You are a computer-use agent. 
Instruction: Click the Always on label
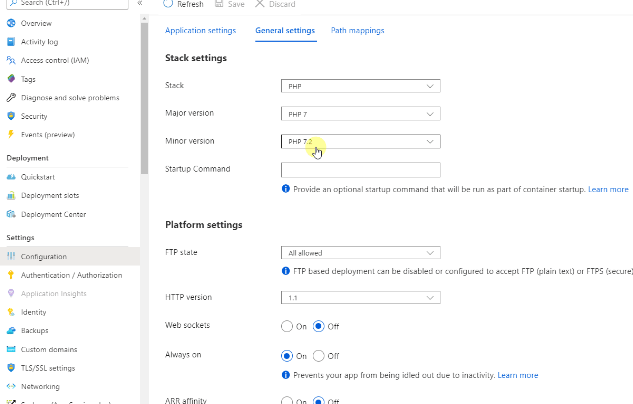pyautogui.click(x=183, y=354)
